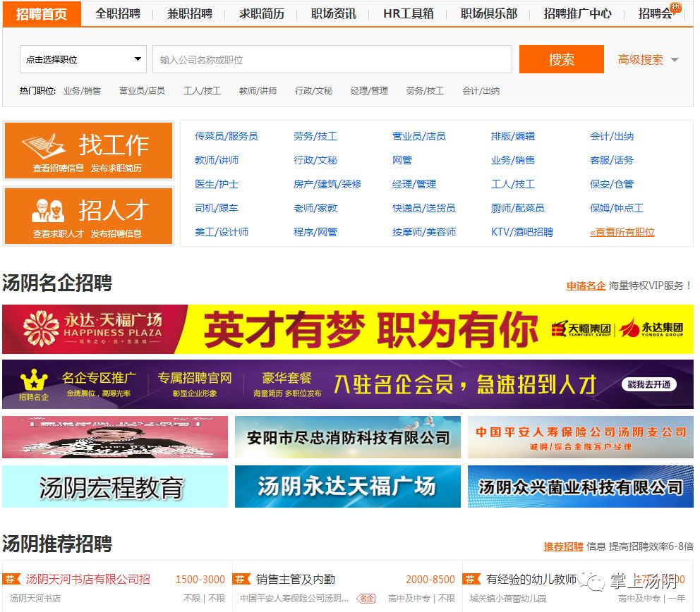Image resolution: width=700 pixels, height=612 pixels.
Task: Open the 保姆/钟点工 category
Action: click(x=617, y=208)
